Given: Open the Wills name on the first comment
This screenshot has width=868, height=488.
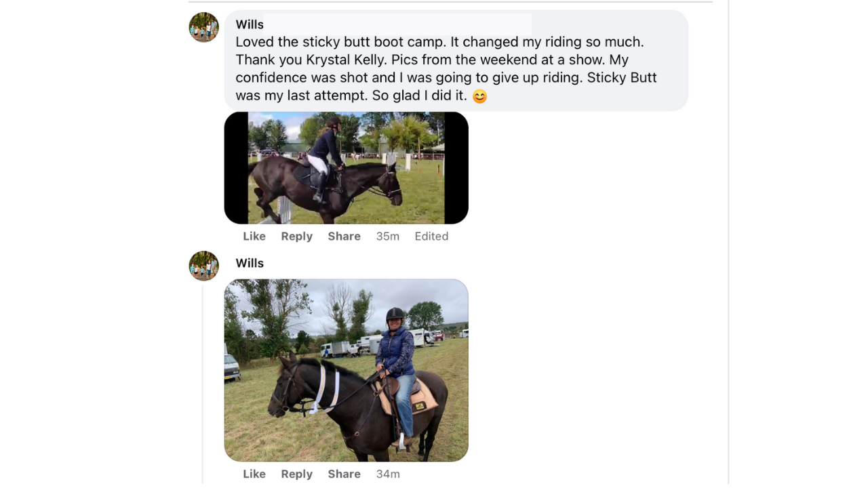Looking at the screenshot, I should 250,24.
